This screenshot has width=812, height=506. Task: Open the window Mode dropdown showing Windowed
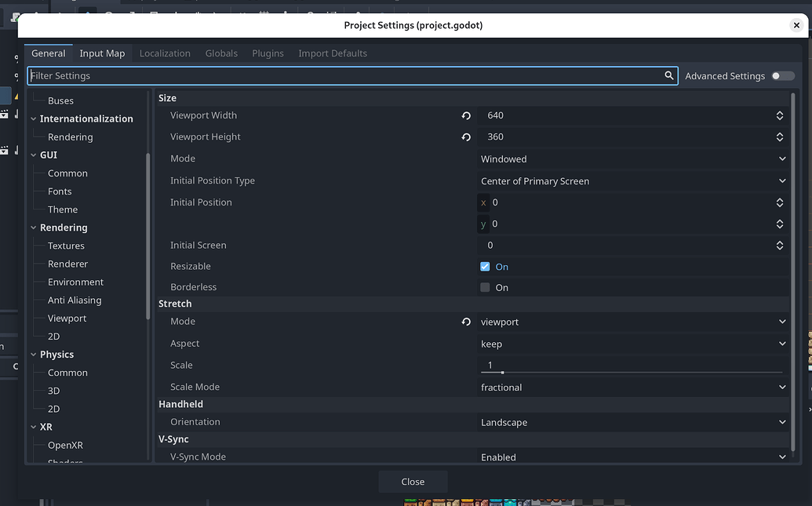[x=632, y=158]
